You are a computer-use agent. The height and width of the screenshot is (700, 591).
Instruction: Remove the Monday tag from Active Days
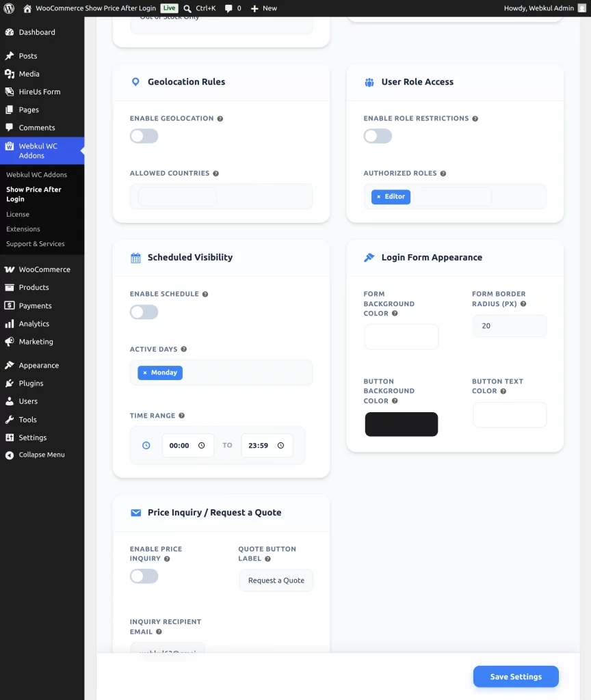click(145, 373)
